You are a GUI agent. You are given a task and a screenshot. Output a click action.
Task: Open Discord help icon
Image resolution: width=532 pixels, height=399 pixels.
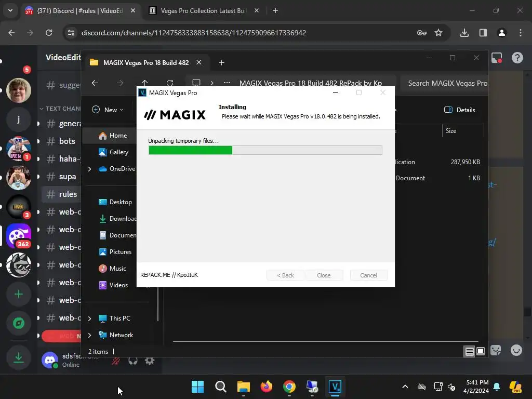coord(517,58)
